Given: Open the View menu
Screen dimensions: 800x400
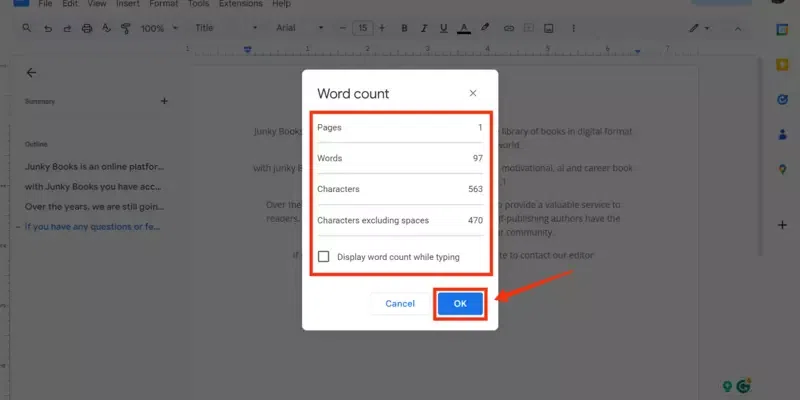Looking at the screenshot, I should coord(96,4).
